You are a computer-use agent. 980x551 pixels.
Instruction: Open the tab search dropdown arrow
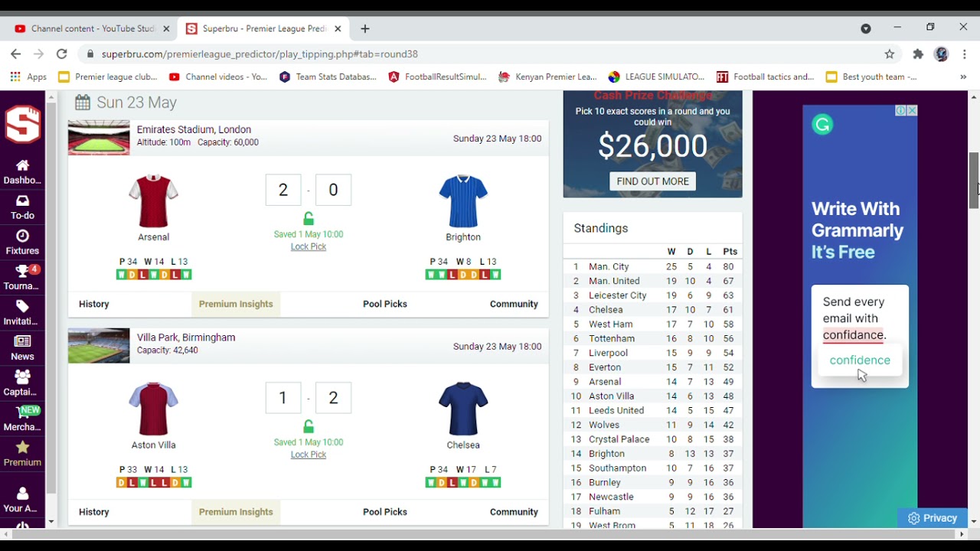[x=866, y=29]
